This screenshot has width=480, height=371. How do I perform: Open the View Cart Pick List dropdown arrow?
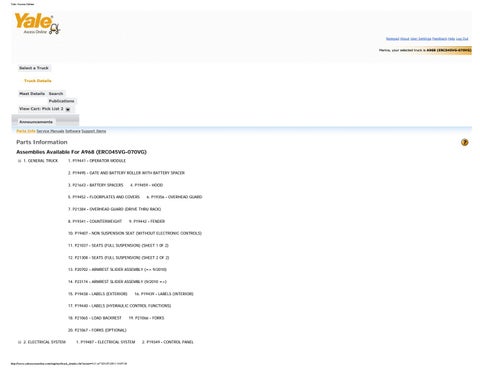point(68,109)
